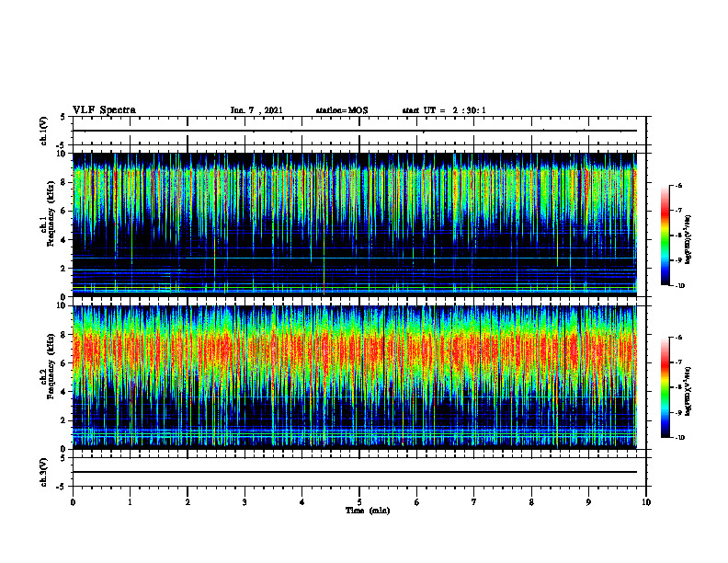Click time axis tick label "9"
Viewport: 728px width, 563px height.
(588, 502)
